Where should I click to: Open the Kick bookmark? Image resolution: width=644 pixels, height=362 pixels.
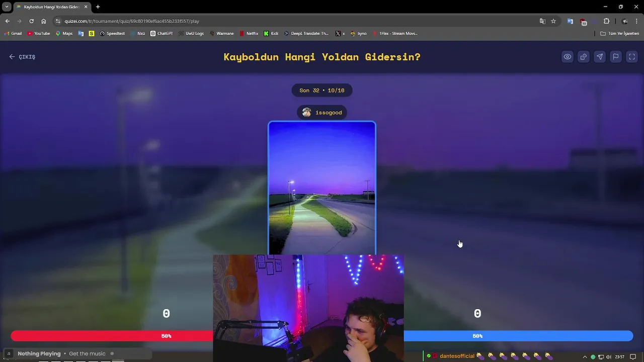271,34
